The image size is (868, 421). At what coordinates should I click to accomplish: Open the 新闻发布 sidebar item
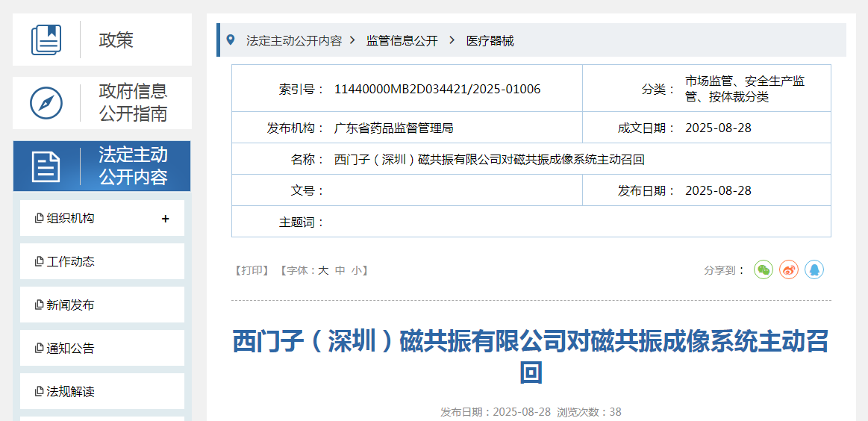[71, 305]
